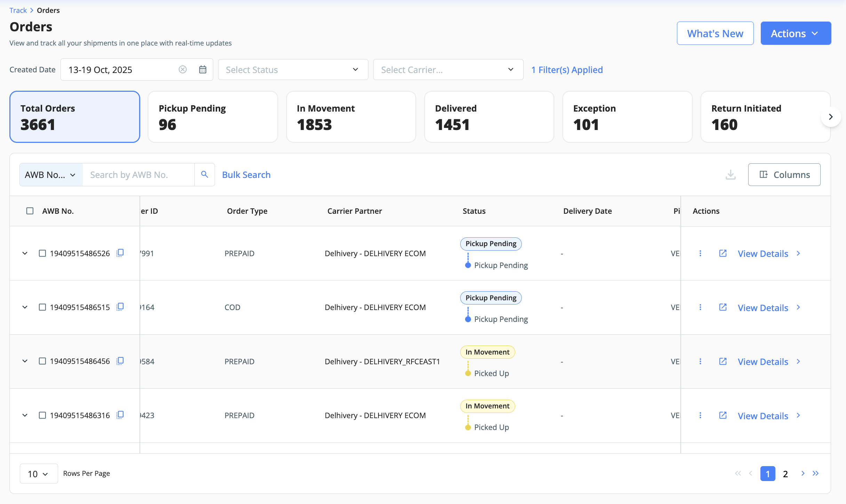Tick checkbox for order 19409515486316
This screenshot has height=504, width=846.
(42, 415)
